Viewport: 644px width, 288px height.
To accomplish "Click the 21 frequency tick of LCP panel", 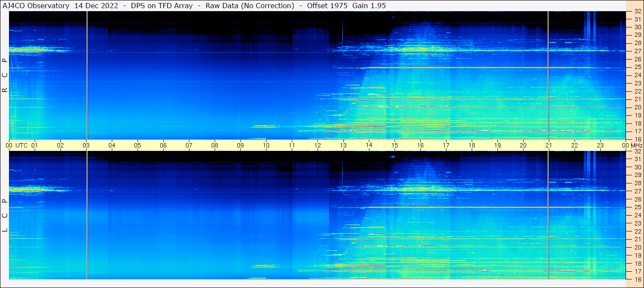I will 637,239.
